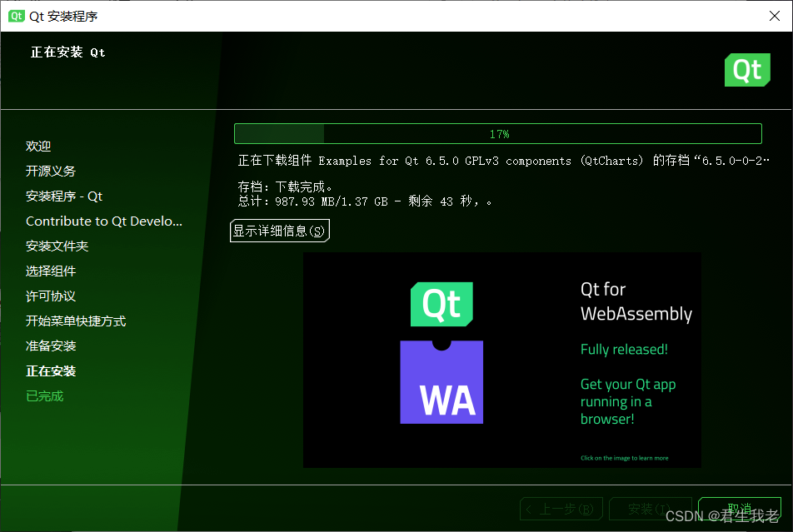The width and height of the screenshot is (793, 532).
Task: Click the 总计: 987.93 MB/1.37 GB line
Action: [x=364, y=201]
